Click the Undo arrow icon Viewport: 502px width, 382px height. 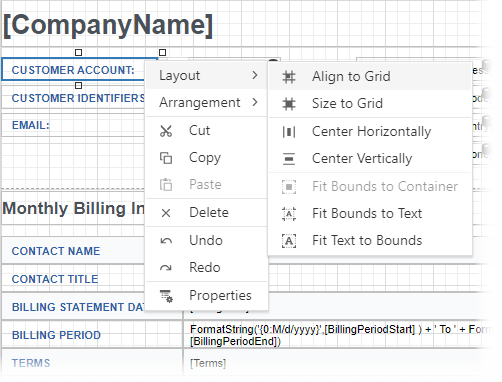(166, 241)
